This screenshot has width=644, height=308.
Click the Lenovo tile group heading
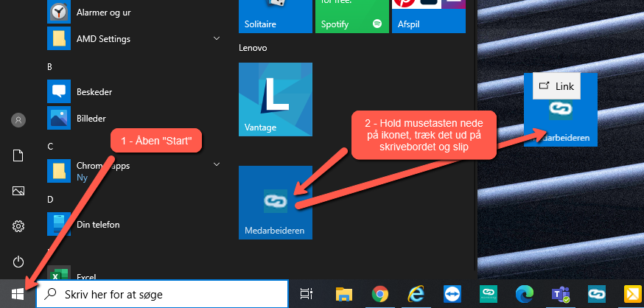[x=253, y=48]
